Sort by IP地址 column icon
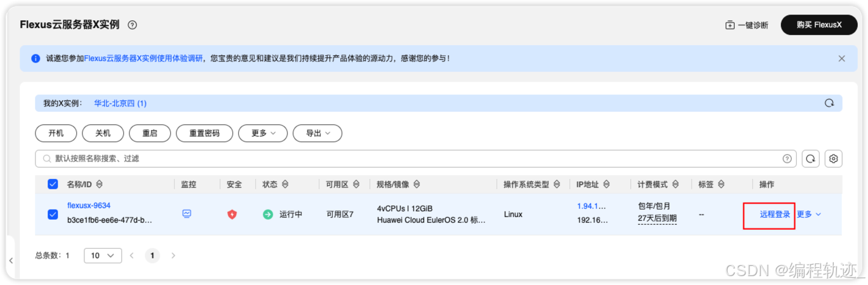 [606, 185]
